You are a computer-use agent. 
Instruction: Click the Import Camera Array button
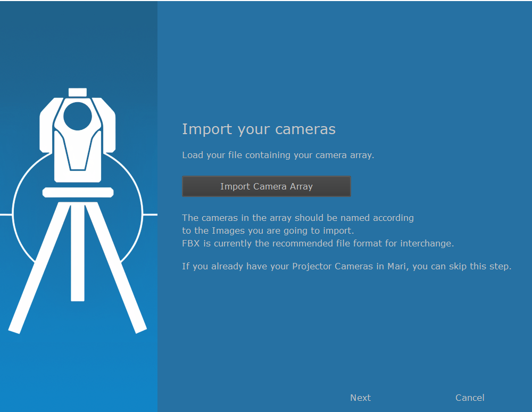pyautogui.click(x=266, y=186)
